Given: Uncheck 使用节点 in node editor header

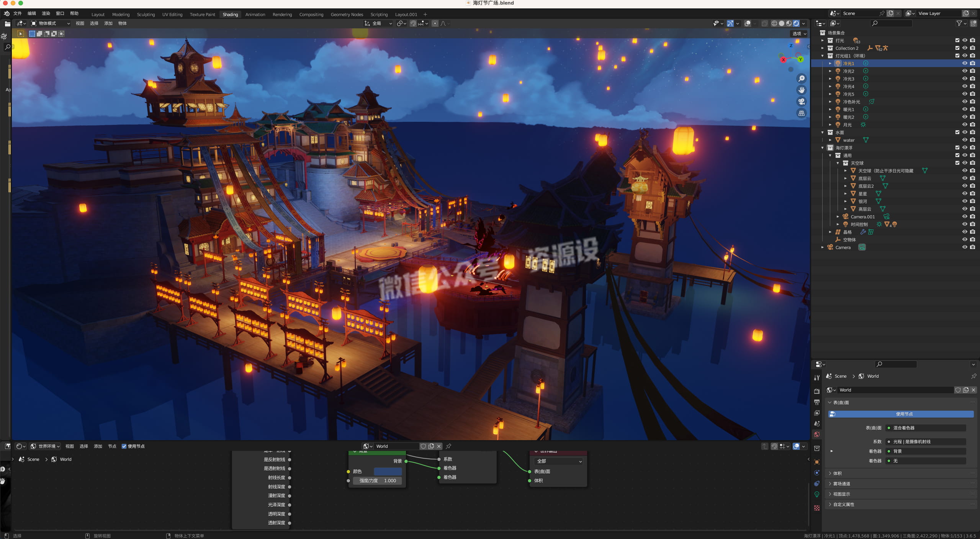Looking at the screenshot, I should point(124,446).
